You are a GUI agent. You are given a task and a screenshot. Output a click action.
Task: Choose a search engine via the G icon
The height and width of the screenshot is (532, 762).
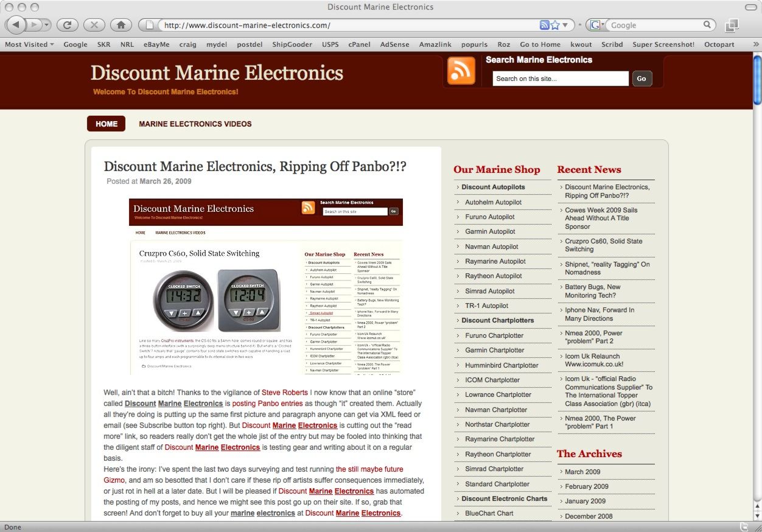[x=596, y=25]
